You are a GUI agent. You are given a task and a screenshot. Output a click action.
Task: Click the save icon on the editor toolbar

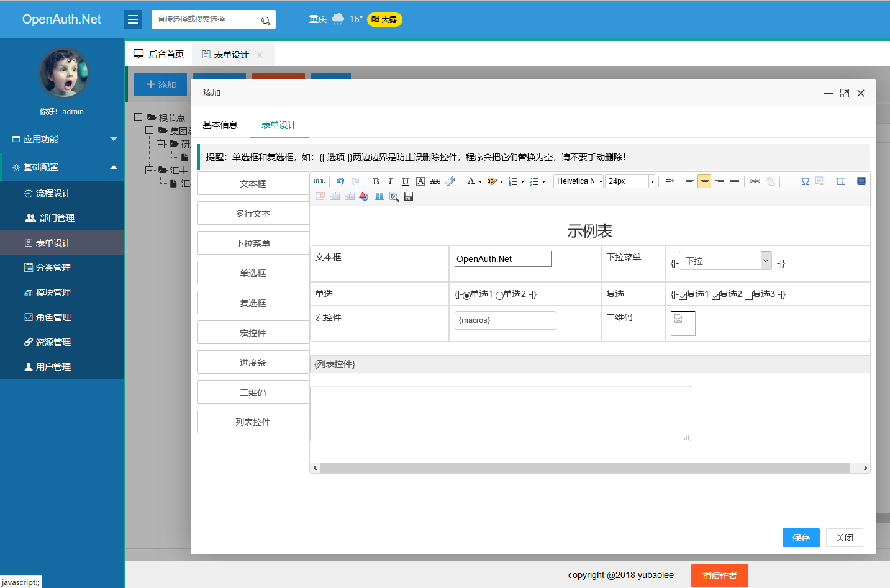408,196
